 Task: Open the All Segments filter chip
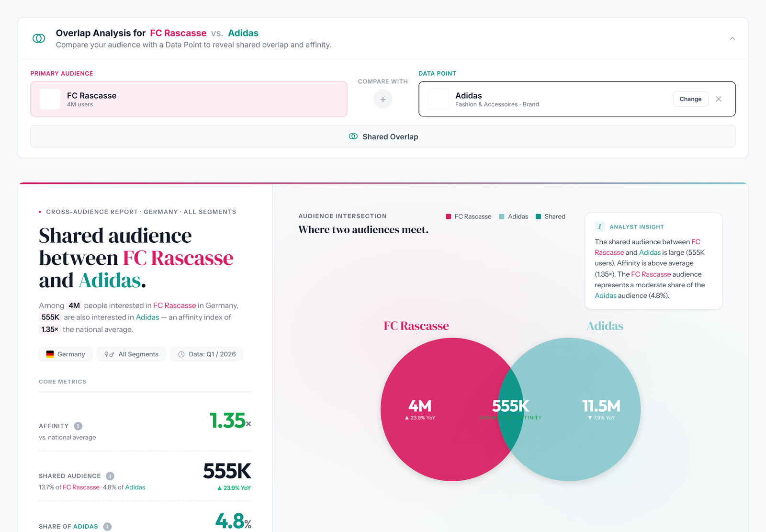(x=131, y=354)
